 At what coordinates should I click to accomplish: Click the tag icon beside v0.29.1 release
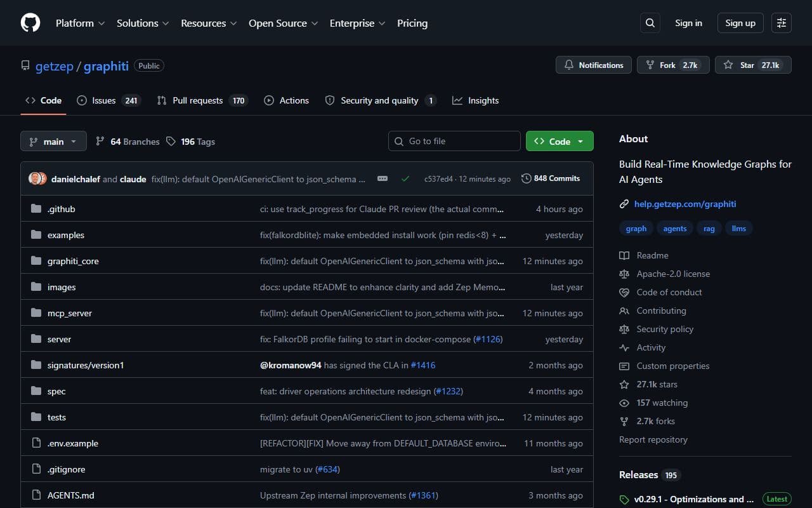(624, 499)
